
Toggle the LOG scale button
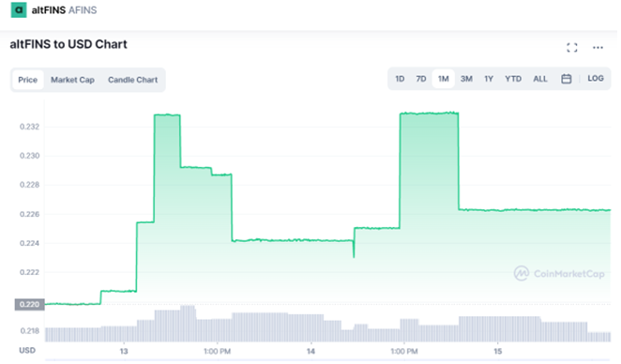[596, 79]
